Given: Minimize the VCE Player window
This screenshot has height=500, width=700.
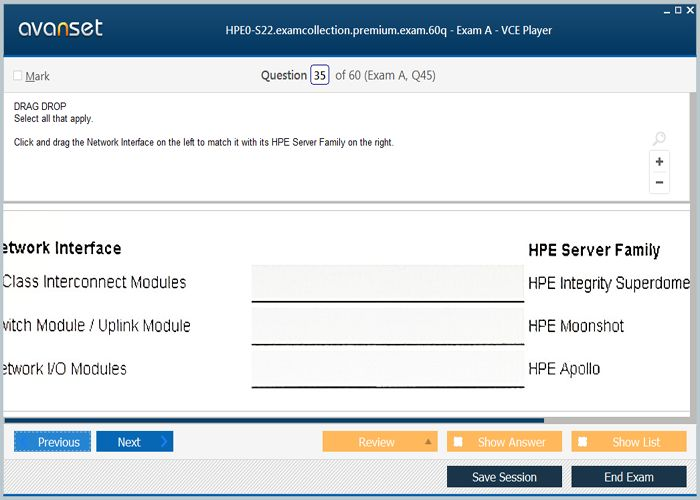Looking at the screenshot, I should point(667,11).
